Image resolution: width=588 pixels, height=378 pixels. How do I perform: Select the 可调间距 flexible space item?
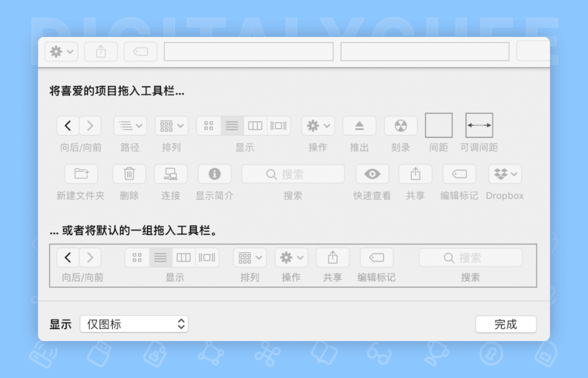tap(479, 125)
